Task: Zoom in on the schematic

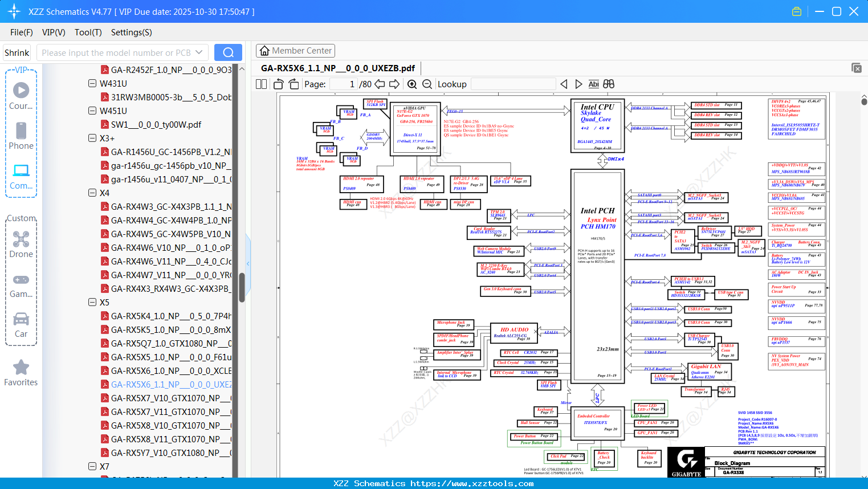Action: (x=412, y=84)
